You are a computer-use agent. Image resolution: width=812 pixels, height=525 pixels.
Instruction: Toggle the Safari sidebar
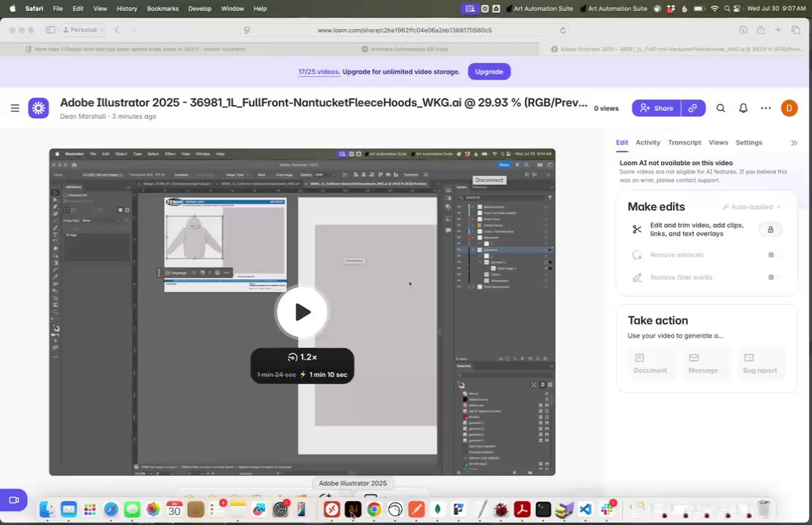[50, 30]
